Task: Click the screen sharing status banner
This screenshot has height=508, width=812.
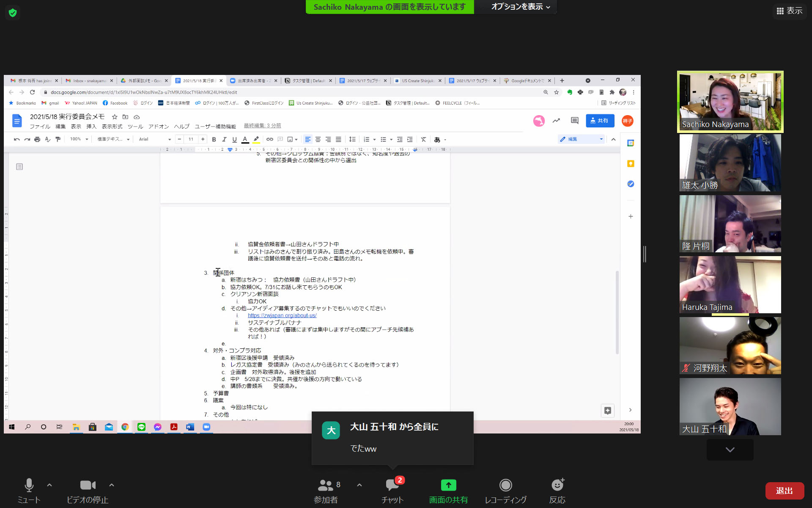Action: [x=390, y=7]
